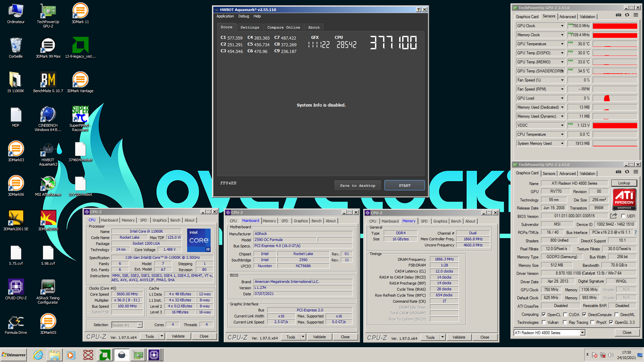Open the Socket #1 selection dropdown

[127, 325]
